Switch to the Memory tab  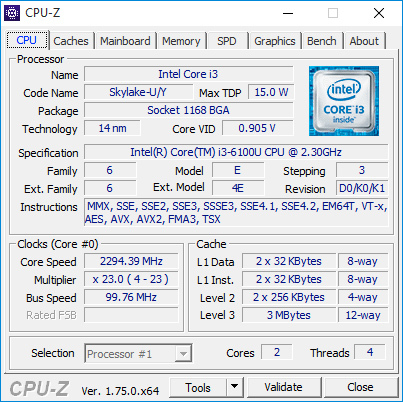coord(181,41)
